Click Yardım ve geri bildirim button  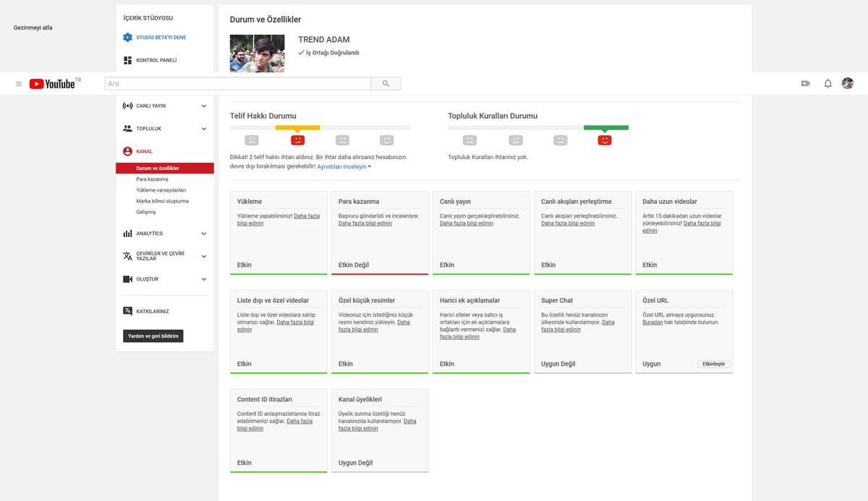tap(153, 336)
